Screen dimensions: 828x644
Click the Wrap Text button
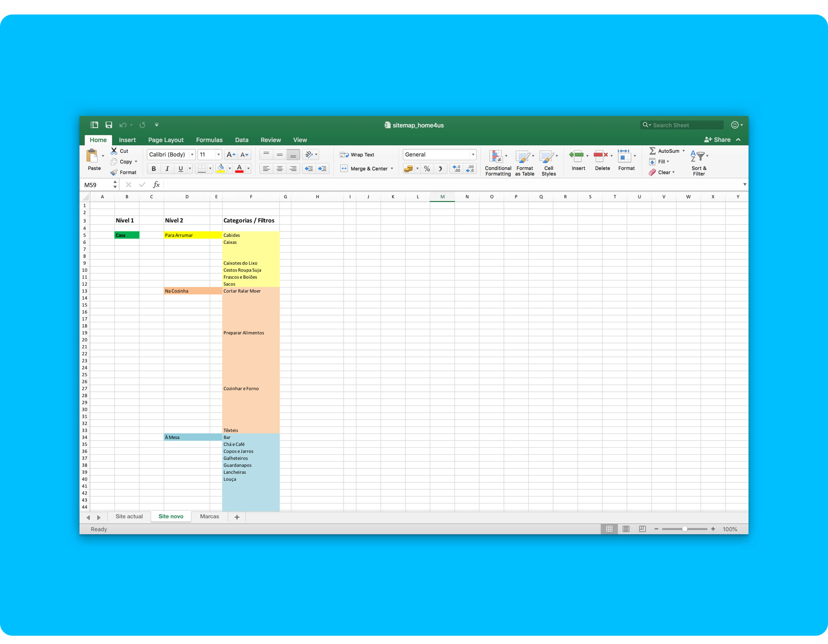pos(357,154)
